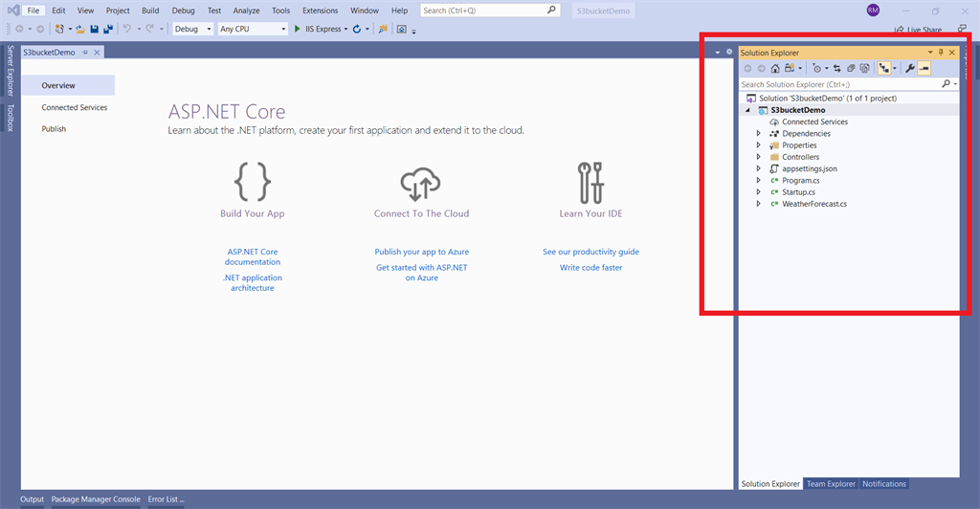This screenshot has height=509, width=980.
Task: Open the Package Manager Console panel
Action: [x=96, y=499]
